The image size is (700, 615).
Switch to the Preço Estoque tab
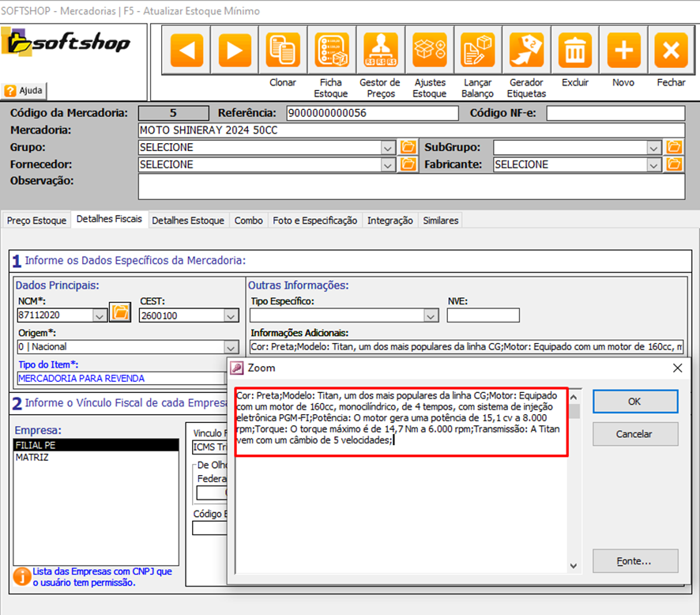[36, 221]
